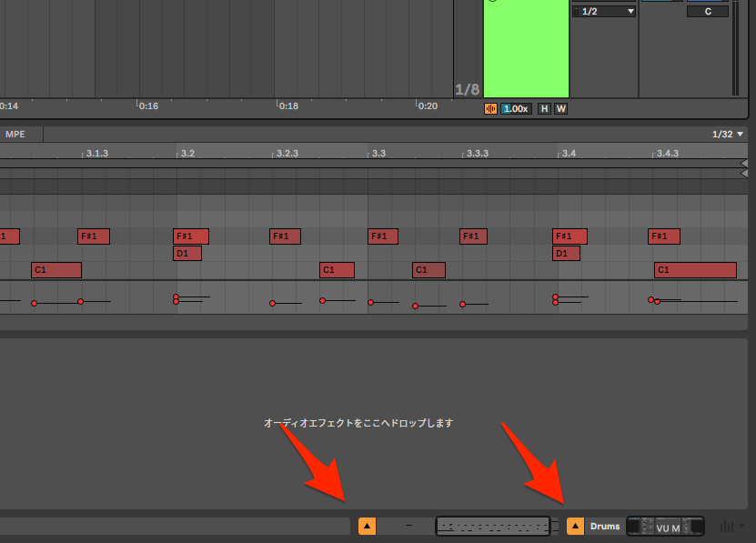Open the 1/32 grid size dropdown
Screen dimensions: 756x543
tap(728, 134)
